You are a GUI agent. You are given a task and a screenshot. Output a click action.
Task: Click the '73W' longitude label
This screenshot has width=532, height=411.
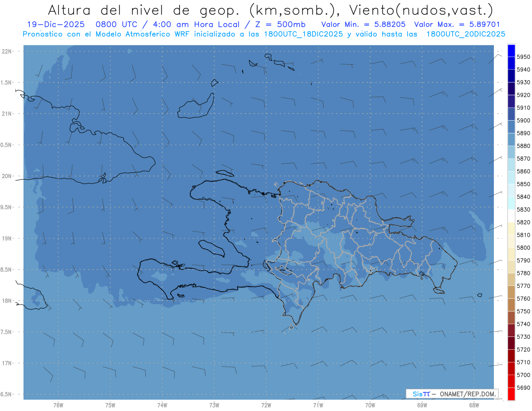coord(214,405)
